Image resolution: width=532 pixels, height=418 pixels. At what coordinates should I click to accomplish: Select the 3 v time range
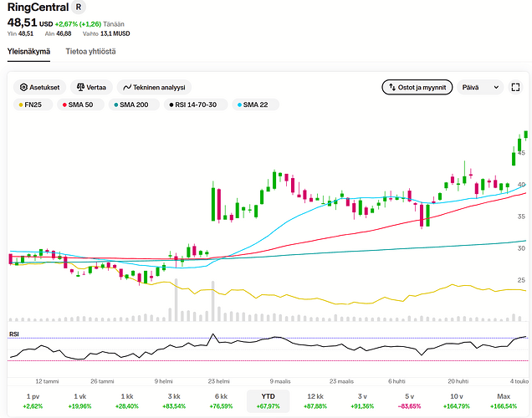(x=362, y=400)
